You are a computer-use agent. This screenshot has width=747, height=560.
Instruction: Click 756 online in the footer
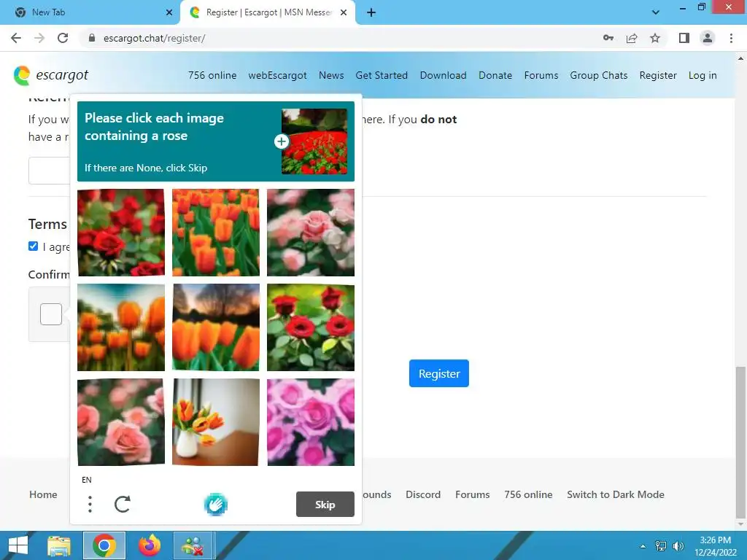click(x=528, y=494)
